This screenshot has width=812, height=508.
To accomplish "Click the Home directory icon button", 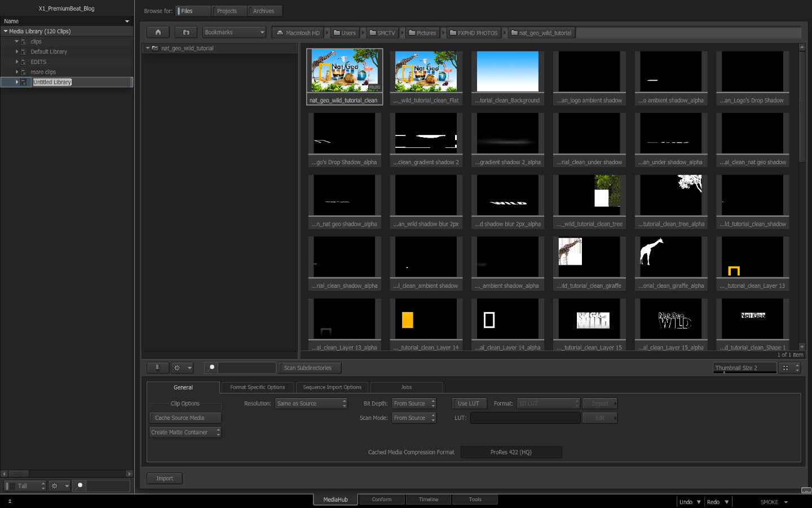I will click(x=158, y=33).
